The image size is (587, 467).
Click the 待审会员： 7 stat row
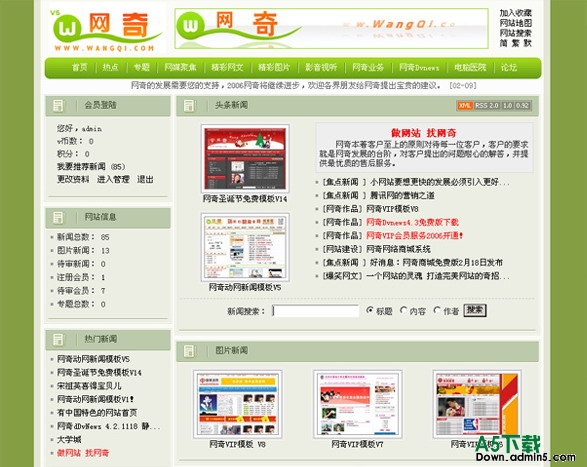point(81,291)
